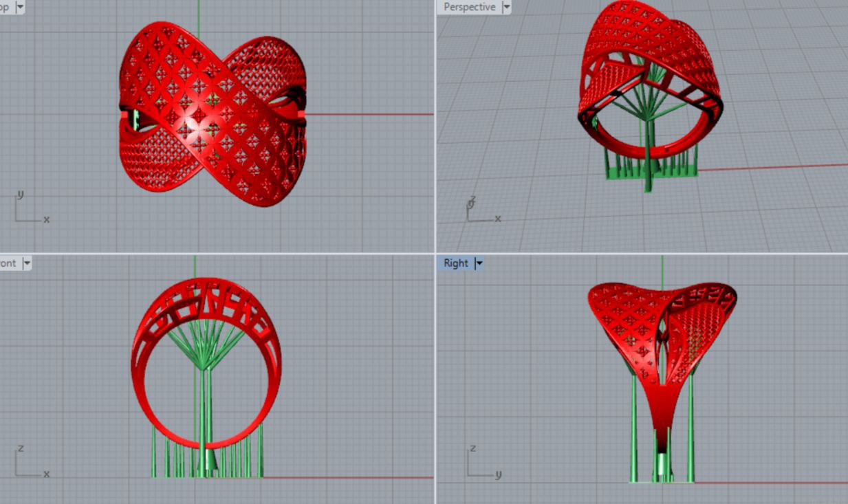848x504 pixels.
Task: Open the Right viewport dropdown arrow
Action: point(479,263)
